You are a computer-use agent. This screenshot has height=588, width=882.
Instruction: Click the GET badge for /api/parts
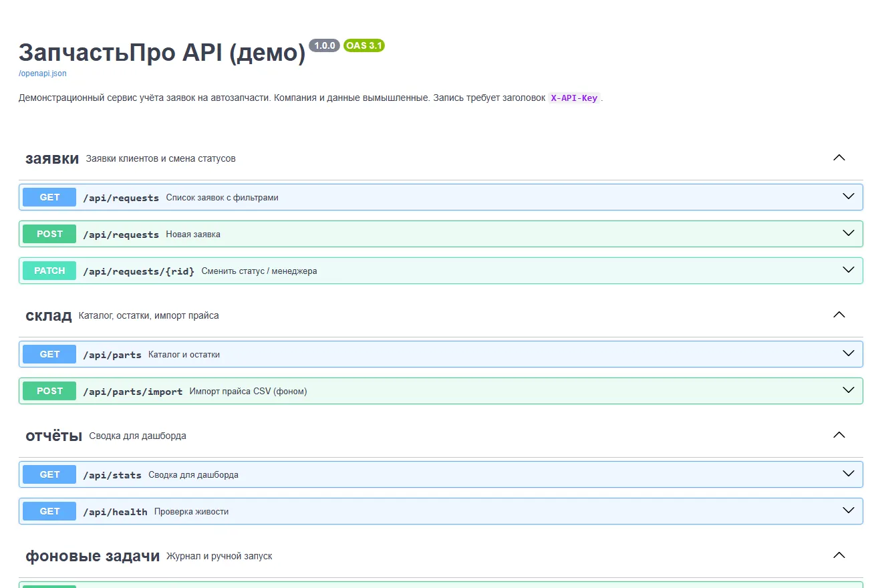49,354
